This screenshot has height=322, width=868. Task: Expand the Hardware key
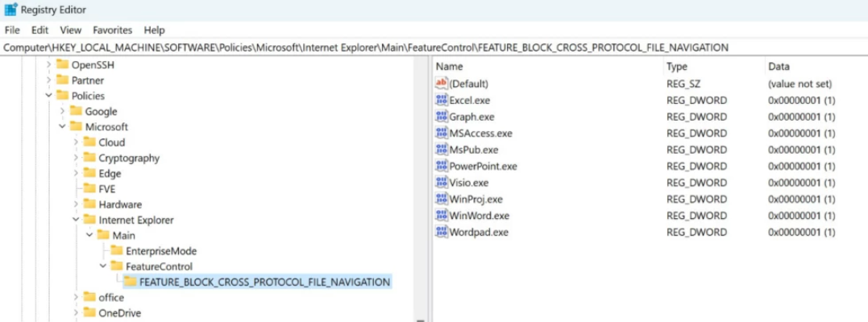(x=76, y=204)
